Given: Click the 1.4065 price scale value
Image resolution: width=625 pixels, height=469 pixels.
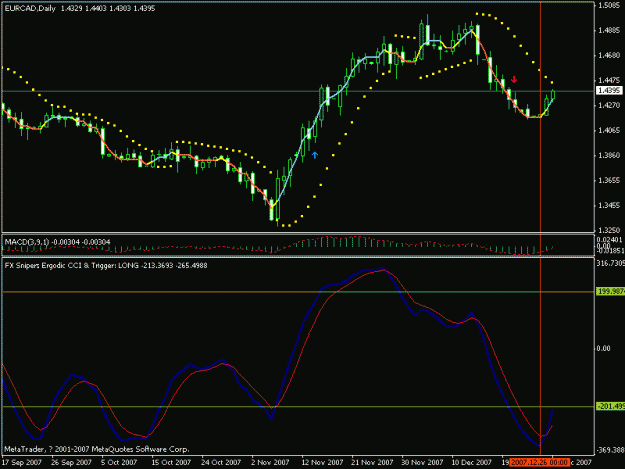Looking at the screenshot, I should [x=609, y=130].
